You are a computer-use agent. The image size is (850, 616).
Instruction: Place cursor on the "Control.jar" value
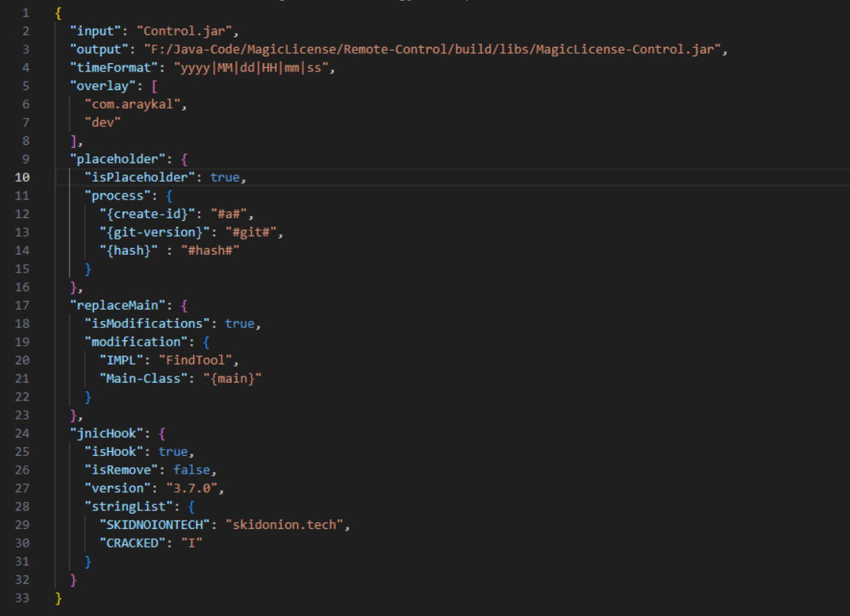tap(188, 31)
